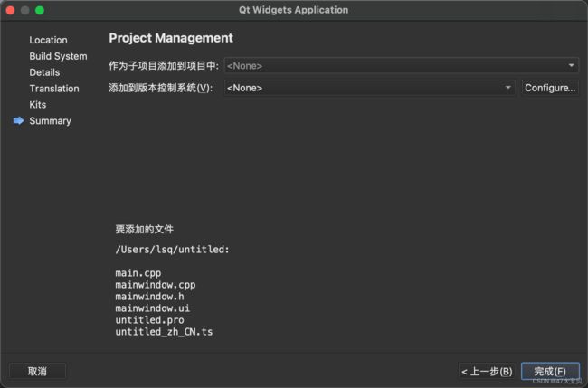This screenshot has height=388, width=588.
Task: Select the Translation step in the sidebar
Action: click(x=54, y=89)
